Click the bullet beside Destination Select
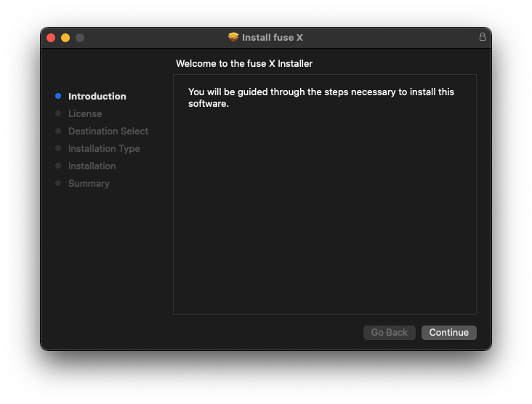The image size is (532, 404). [58, 131]
